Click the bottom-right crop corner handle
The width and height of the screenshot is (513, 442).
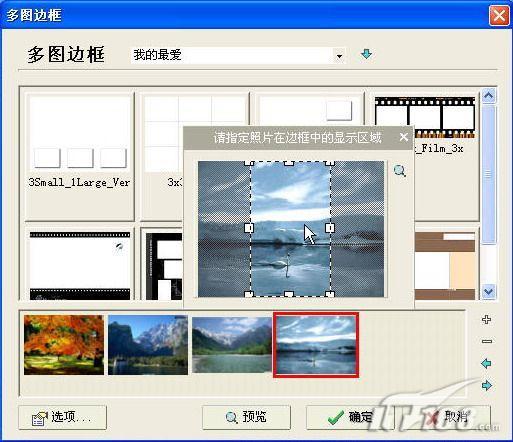click(330, 294)
